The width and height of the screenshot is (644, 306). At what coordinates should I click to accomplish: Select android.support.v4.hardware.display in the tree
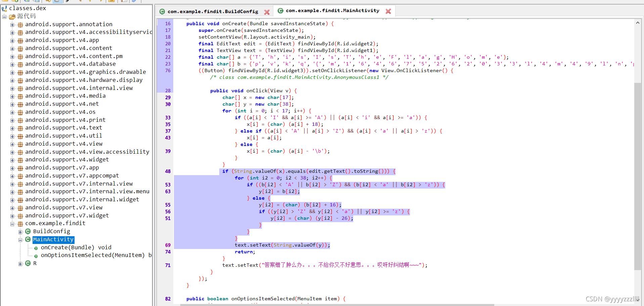[x=84, y=80]
